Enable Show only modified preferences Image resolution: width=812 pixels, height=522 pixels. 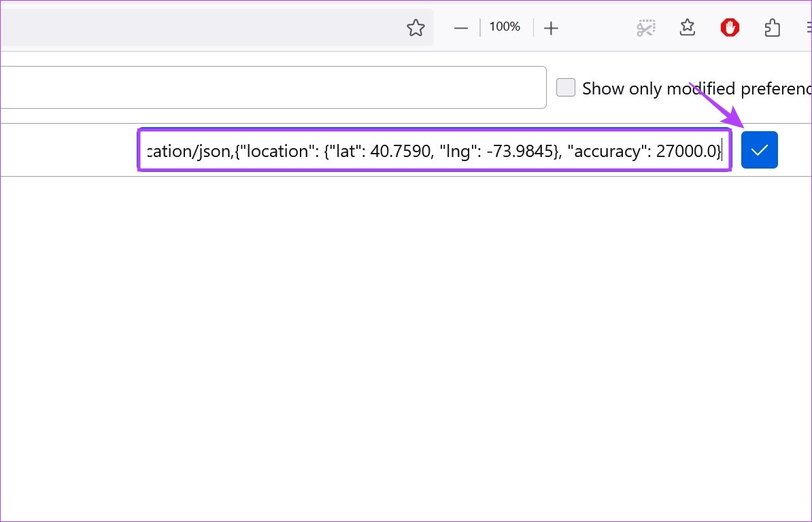point(565,87)
